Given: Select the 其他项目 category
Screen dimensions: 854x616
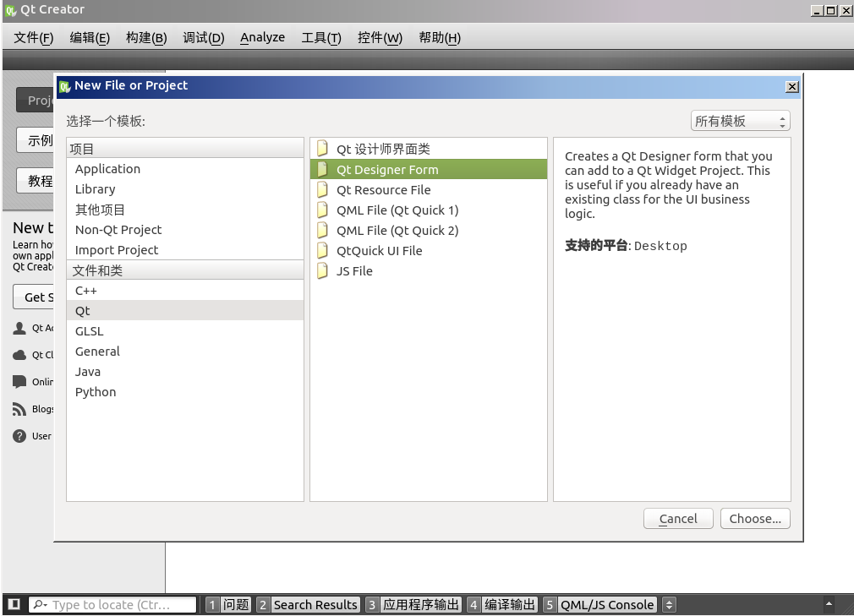Looking at the screenshot, I should (x=185, y=210).
